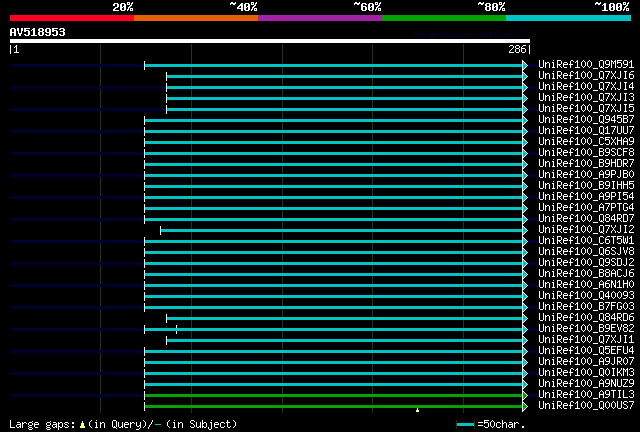Screen dimensions: 640x432
Task: Select the UniRef100_A9TIL3 label
Action: click(586, 395)
